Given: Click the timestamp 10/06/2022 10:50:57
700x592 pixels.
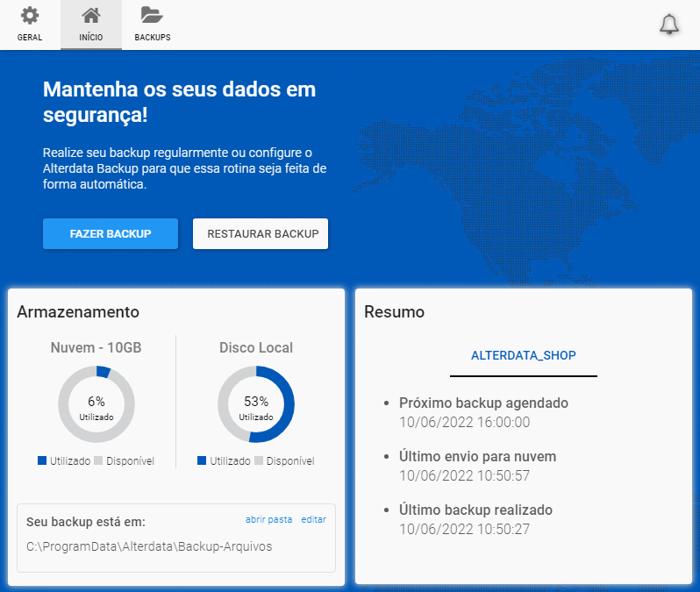Looking at the screenshot, I should pyautogui.click(x=464, y=475).
